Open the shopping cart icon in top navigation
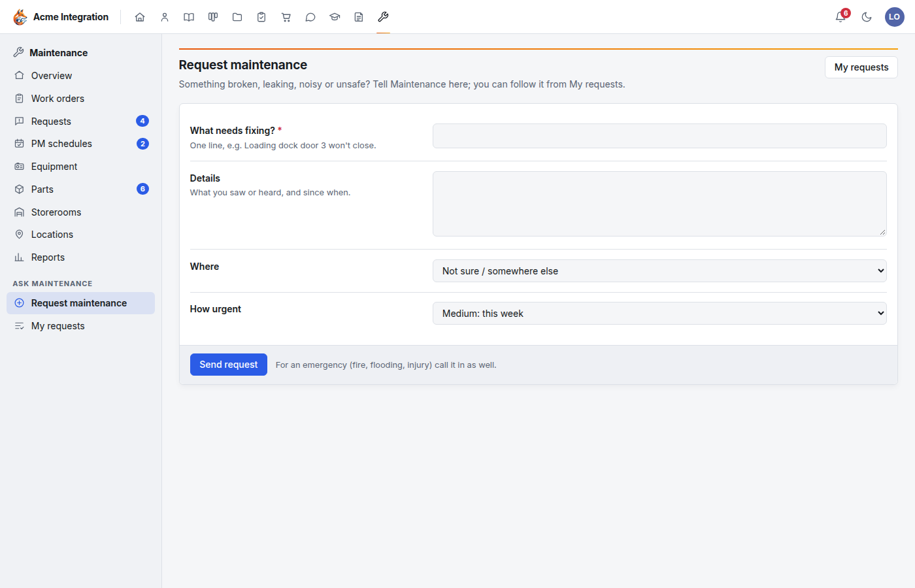Screen dimensions: 915x588 (286, 17)
